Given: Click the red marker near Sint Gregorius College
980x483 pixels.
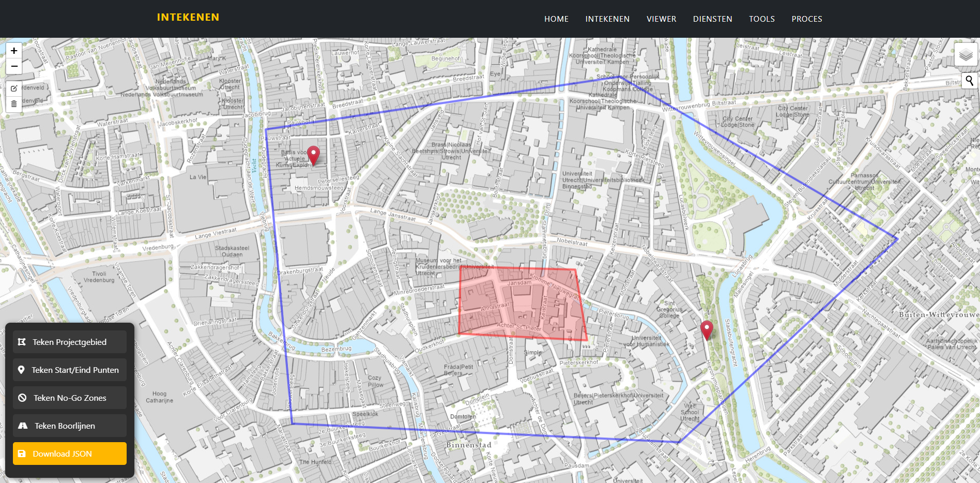Looking at the screenshot, I should pyautogui.click(x=707, y=329).
